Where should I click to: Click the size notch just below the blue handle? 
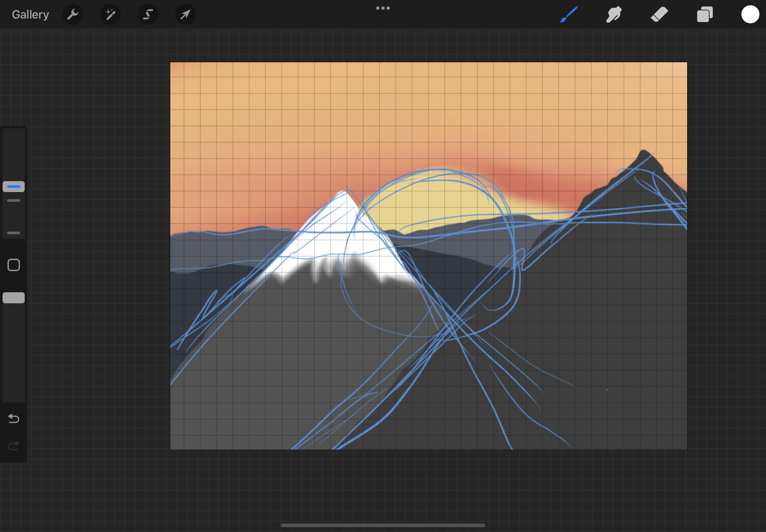tap(14, 201)
